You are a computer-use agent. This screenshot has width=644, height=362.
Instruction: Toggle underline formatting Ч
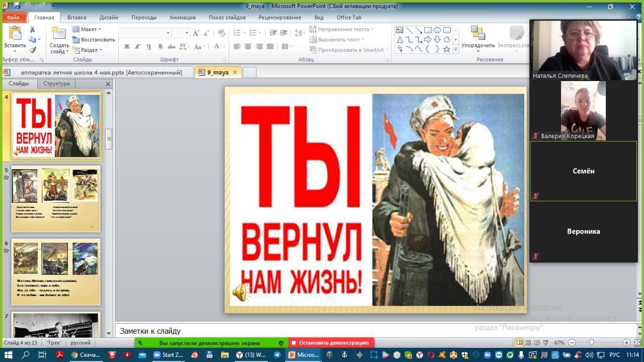pyautogui.click(x=149, y=47)
